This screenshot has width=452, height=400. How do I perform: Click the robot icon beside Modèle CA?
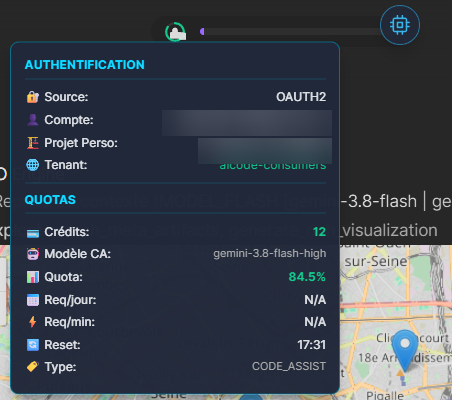(x=33, y=254)
